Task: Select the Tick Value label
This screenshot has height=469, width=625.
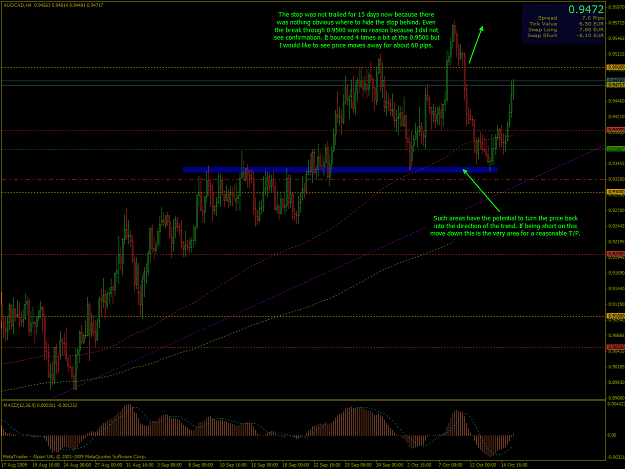Action: pos(543,24)
